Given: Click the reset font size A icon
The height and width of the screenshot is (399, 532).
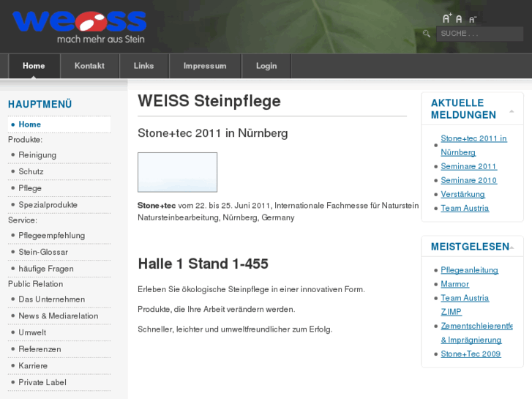Looking at the screenshot, I should coord(459,19).
